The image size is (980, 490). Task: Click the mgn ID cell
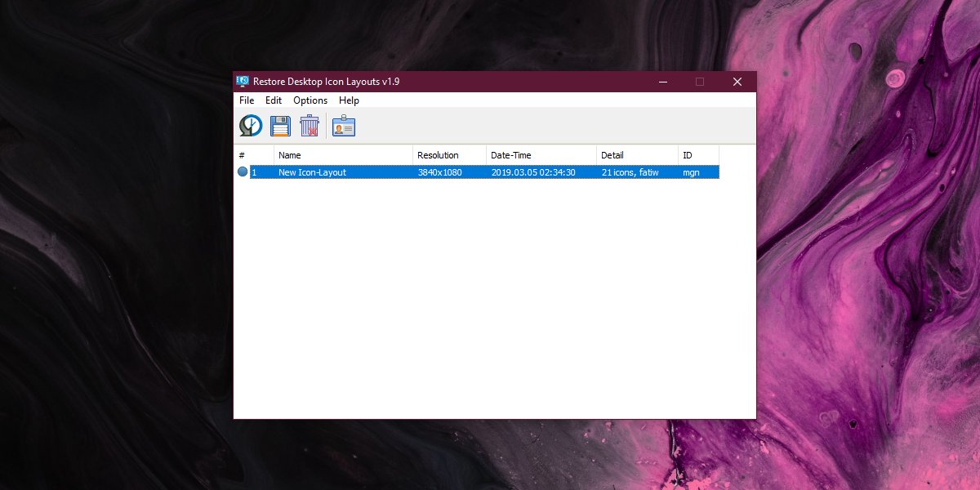tap(692, 171)
